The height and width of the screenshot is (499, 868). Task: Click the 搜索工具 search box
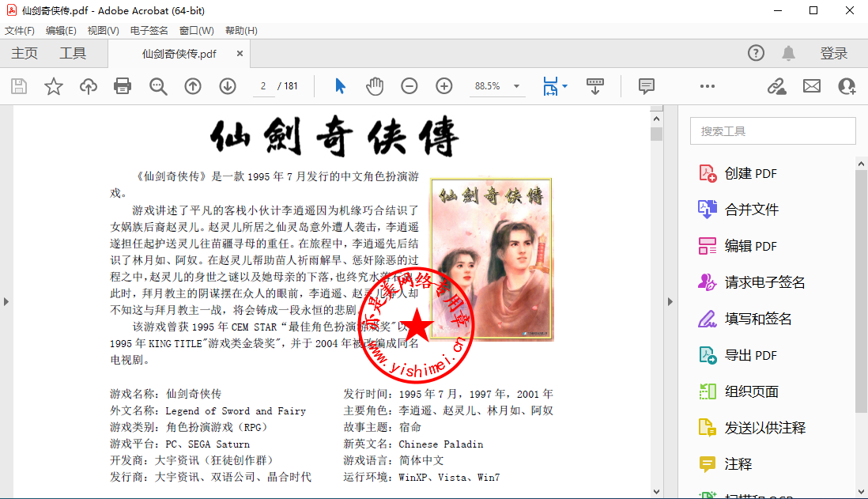[773, 131]
